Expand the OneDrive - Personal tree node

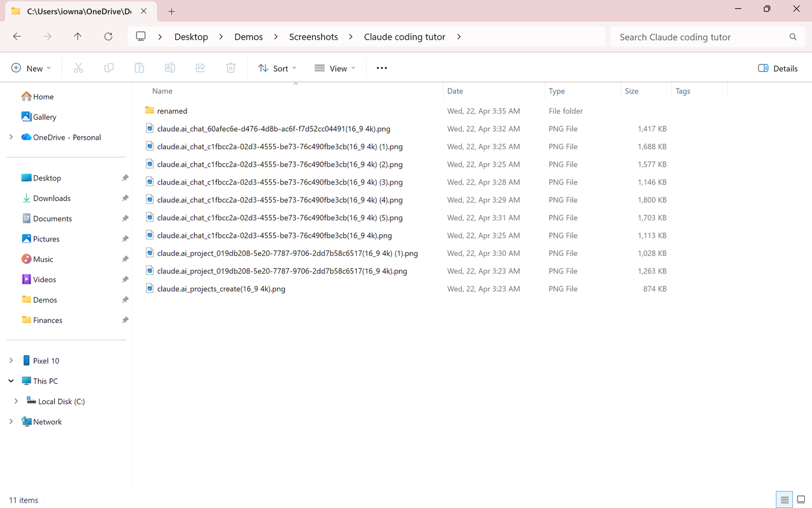pyautogui.click(x=11, y=137)
